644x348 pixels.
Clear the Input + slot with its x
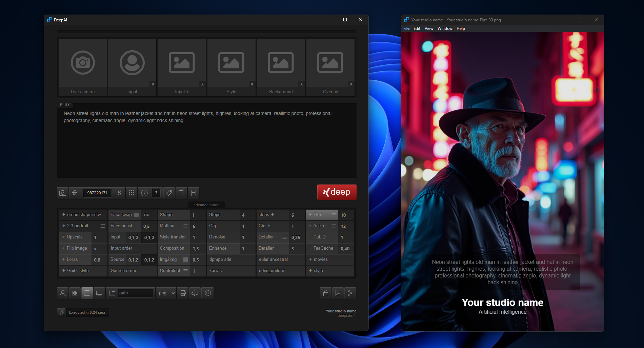(x=202, y=84)
